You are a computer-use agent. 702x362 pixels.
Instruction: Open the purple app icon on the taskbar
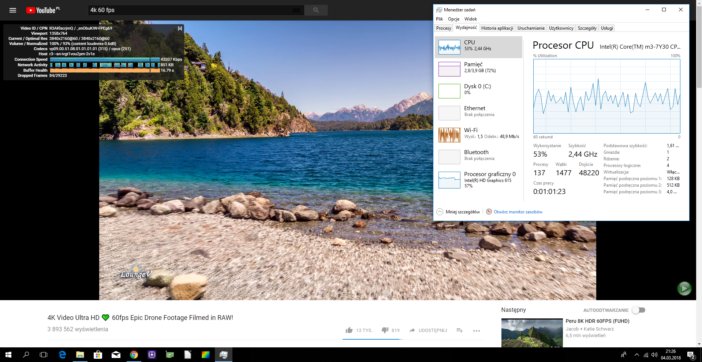pyautogui.click(x=152, y=355)
